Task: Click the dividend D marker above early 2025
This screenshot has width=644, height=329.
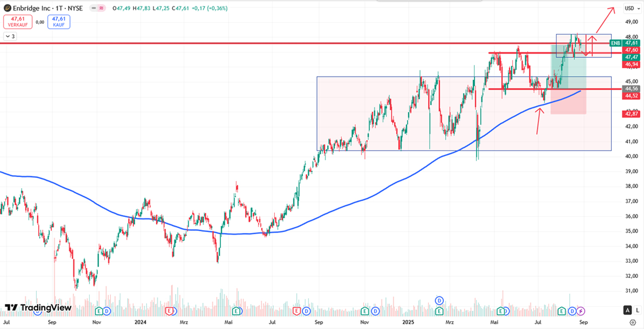Action: pos(439,300)
